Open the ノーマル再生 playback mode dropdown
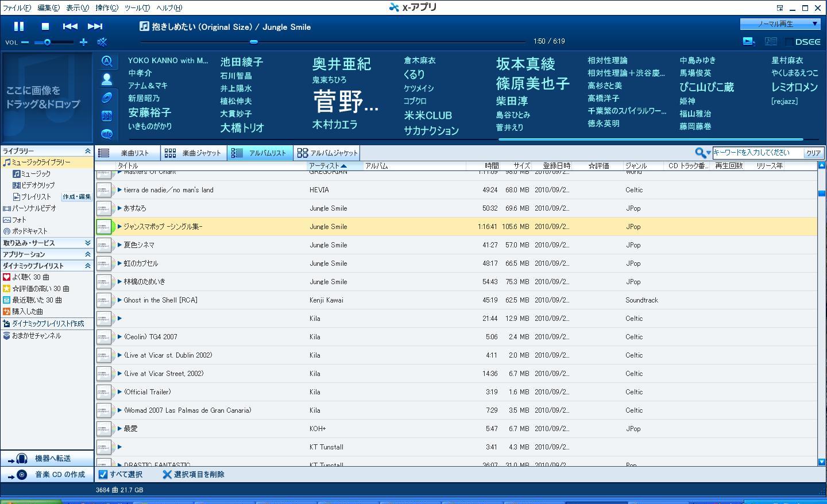 pyautogui.click(x=780, y=24)
